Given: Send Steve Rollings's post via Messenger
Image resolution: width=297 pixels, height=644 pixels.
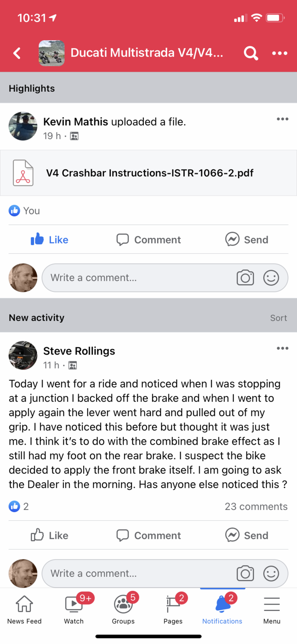Looking at the screenshot, I should (247, 536).
